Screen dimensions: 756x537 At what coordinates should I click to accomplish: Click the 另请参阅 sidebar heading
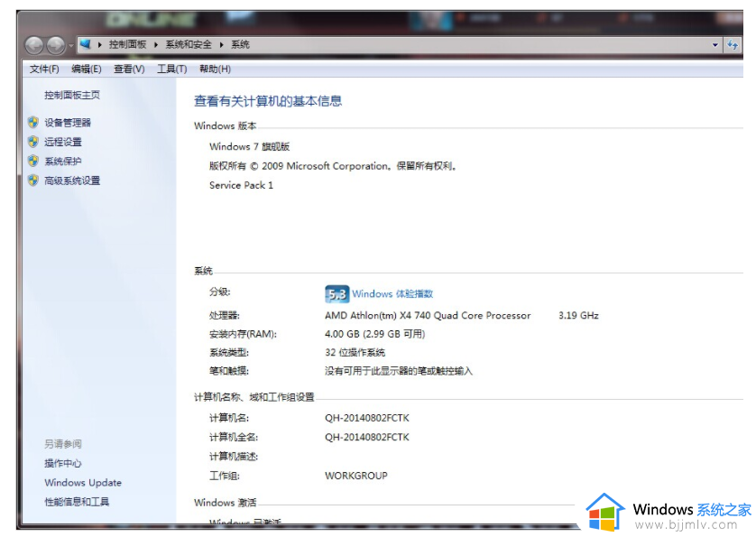click(63, 443)
